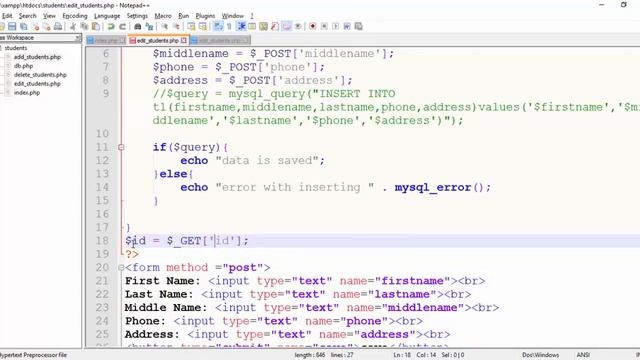Open the Macro menu
Screen dimensions: 640x360
[x=163, y=16]
